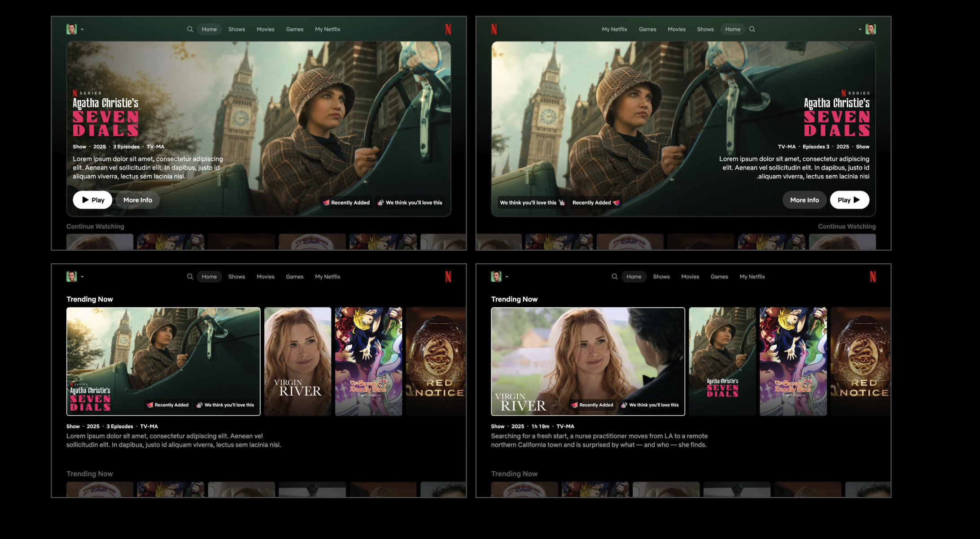
Task: Click Play button in top-right RTL hero
Action: point(849,200)
